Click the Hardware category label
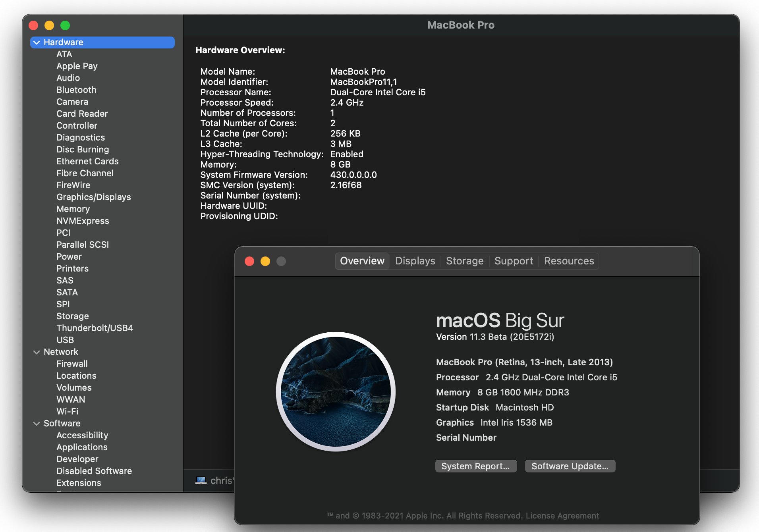 64,42
